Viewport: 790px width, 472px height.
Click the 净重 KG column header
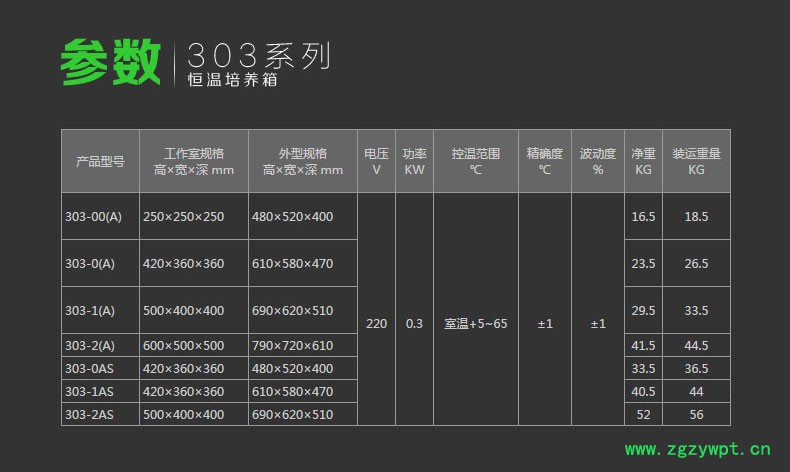643,161
